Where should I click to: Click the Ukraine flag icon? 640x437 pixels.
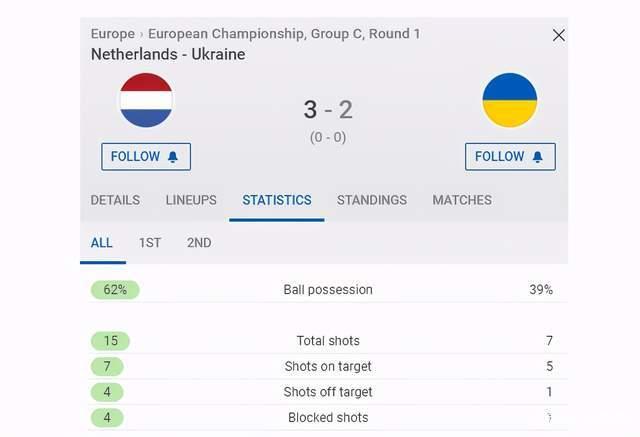pos(509,100)
